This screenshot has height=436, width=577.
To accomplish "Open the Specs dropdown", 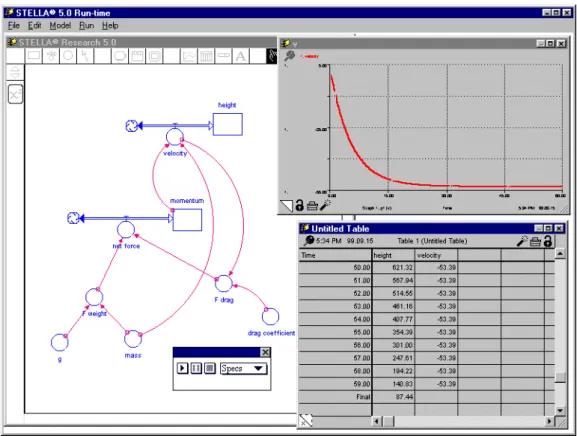I will tap(243, 369).
